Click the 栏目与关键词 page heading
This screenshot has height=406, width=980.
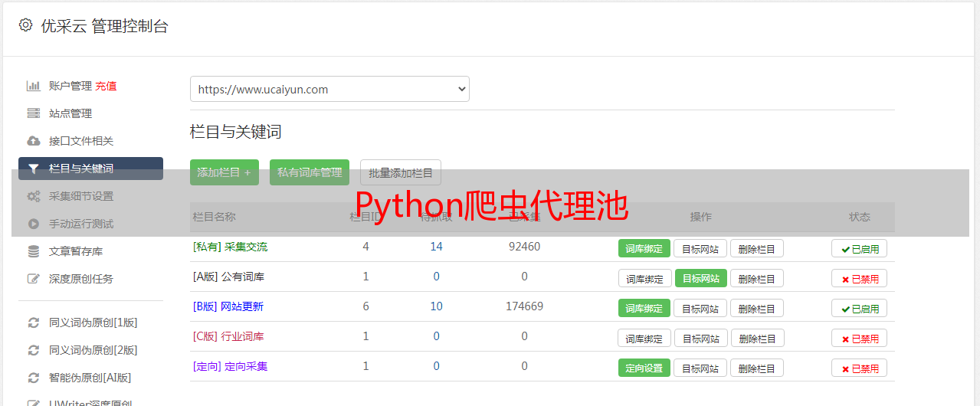coord(235,132)
